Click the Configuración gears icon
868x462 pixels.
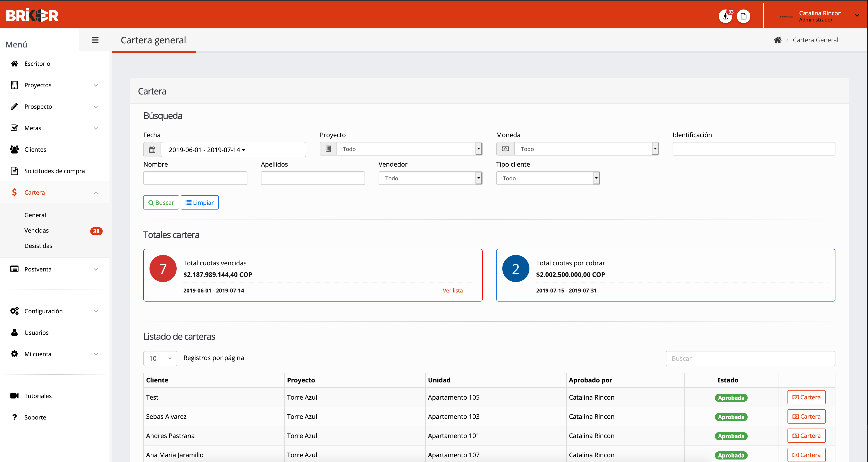pos(14,311)
